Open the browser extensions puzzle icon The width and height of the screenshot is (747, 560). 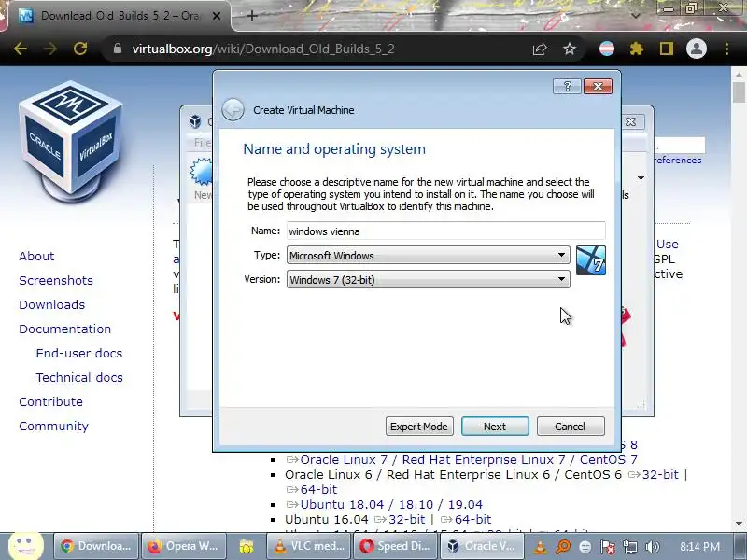pos(637,49)
